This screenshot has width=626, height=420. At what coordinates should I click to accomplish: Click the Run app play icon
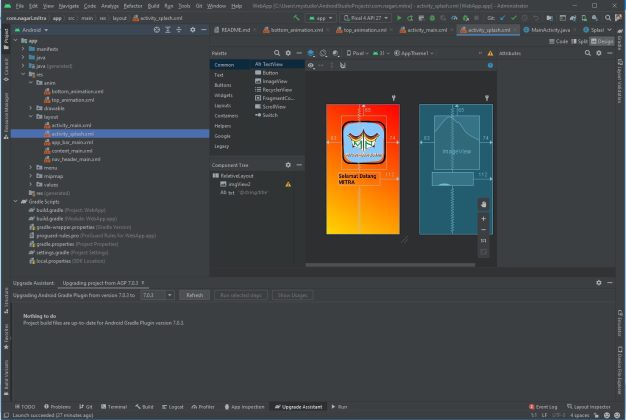[x=399, y=17]
